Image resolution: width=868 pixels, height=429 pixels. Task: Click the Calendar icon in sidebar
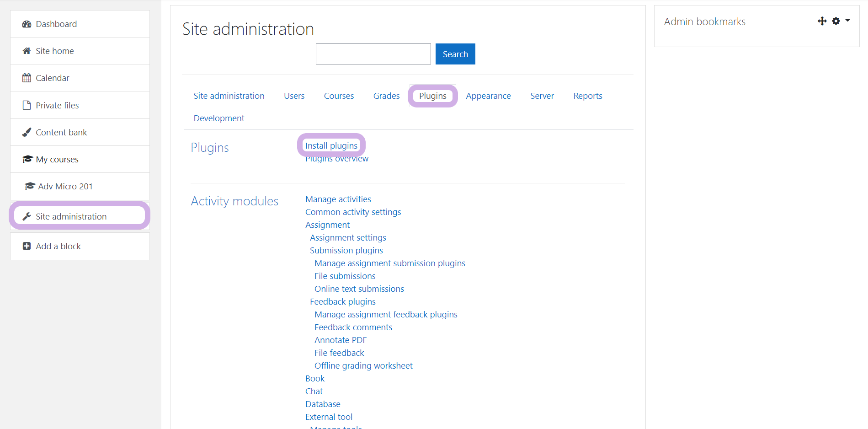(x=27, y=78)
